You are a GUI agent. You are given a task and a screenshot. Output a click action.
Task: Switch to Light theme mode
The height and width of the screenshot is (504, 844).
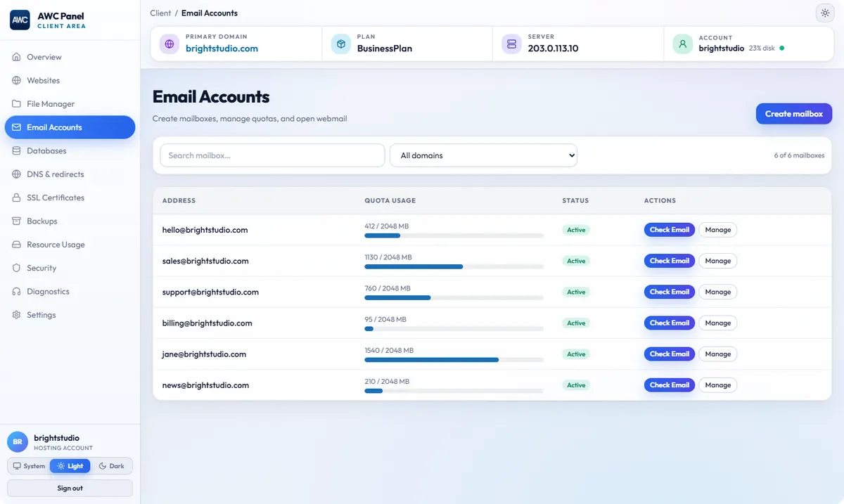[x=70, y=466]
